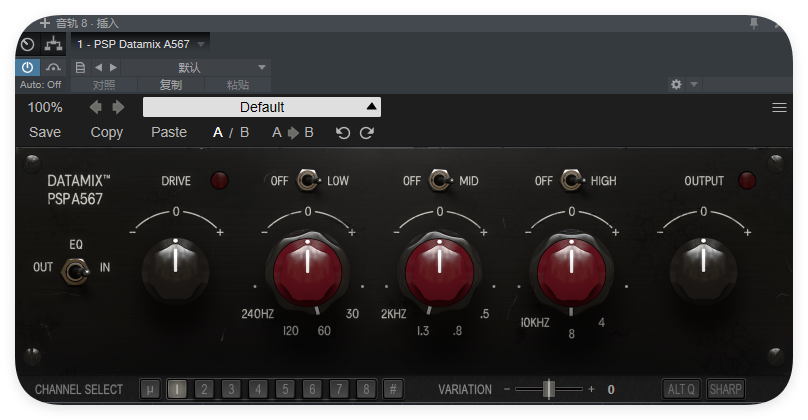The width and height of the screenshot is (808, 420).
Task: Click the Auto: Off label
Action: (x=40, y=85)
